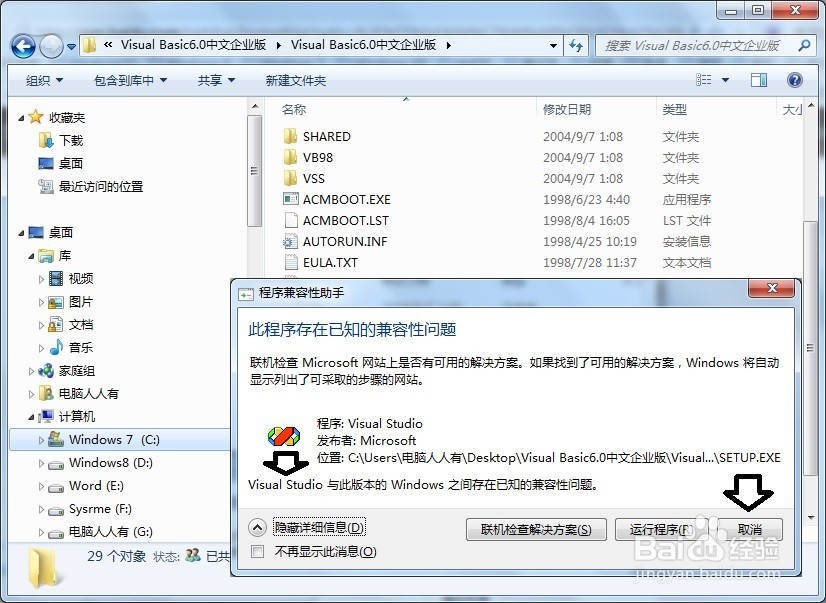Collapse the 库 tree node
This screenshot has height=603, width=826.
(31, 256)
